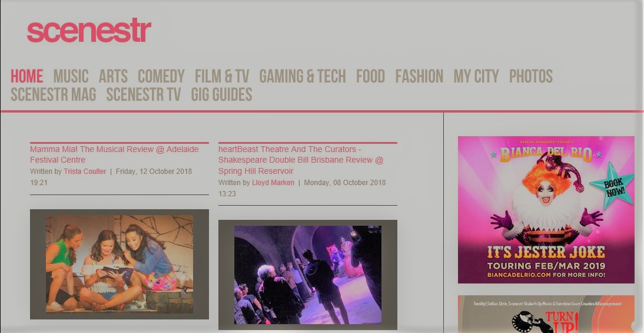Click the scenestr logo
The width and height of the screenshot is (644, 333).
pyautogui.click(x=89, y=31)
